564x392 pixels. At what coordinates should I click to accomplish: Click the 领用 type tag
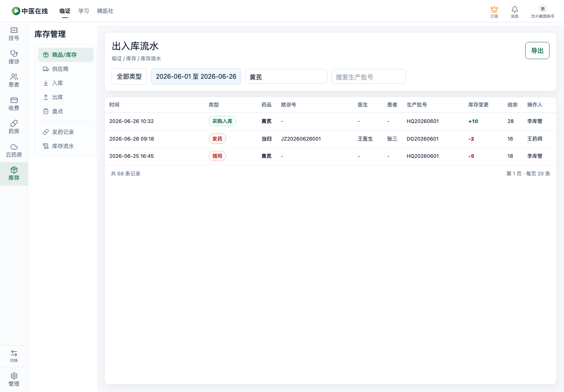pyautogui.click(x=217, y=156)
